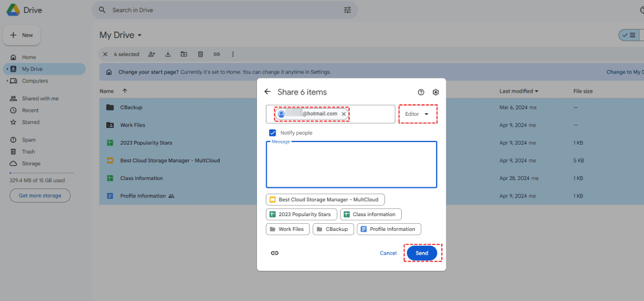This screenshot has height=301, width=644.
Task: Open share dialog help icon
Action: point(421,92)
